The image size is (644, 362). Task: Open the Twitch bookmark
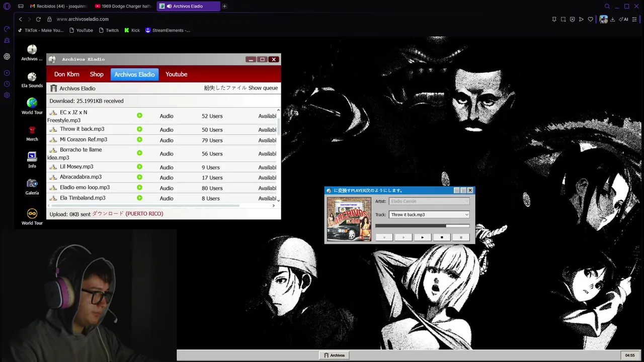tap(109, 30)
